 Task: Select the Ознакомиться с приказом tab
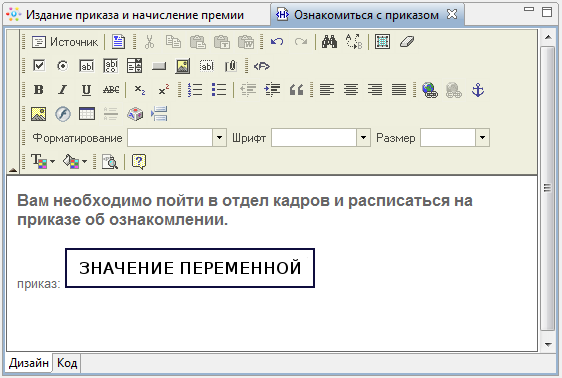pos(366,15)
